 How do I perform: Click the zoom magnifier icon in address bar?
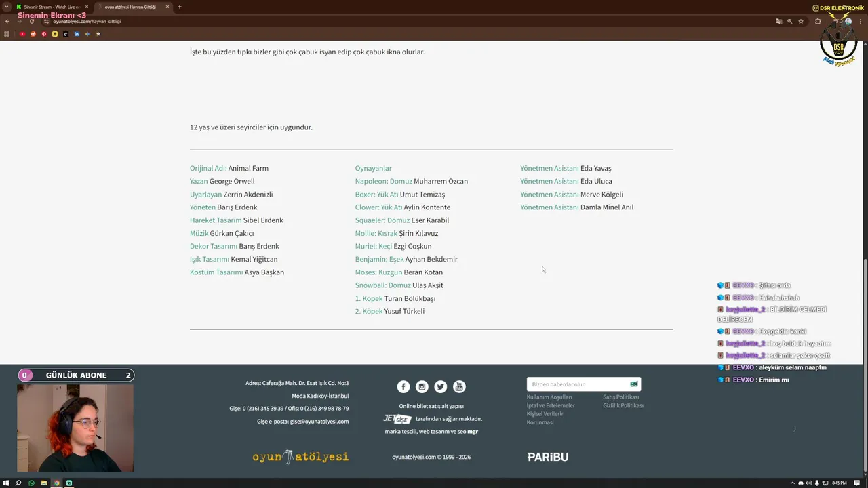pyautogui.click(x=790, y=21)
